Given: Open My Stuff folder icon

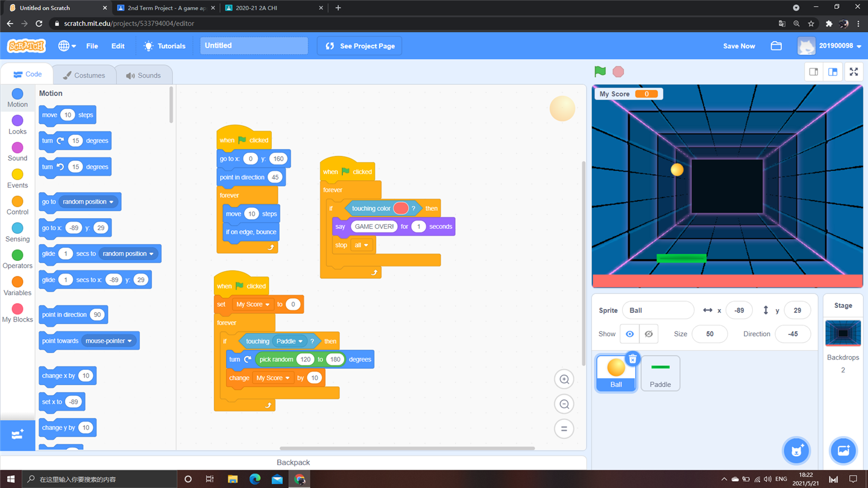Looking at the screenshot, I should (776, 46).
